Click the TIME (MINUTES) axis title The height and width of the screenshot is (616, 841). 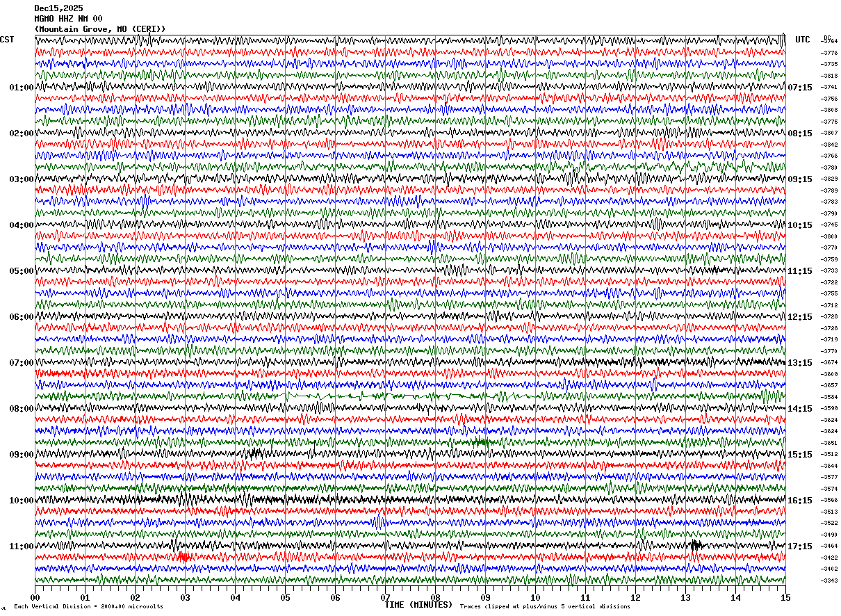418,605
